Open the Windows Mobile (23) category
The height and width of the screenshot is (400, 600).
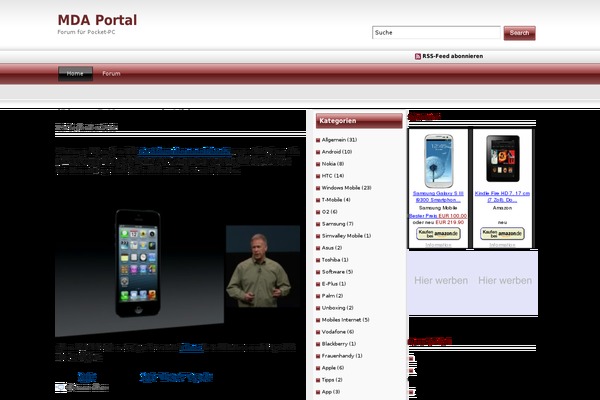[x=346, y=188]
